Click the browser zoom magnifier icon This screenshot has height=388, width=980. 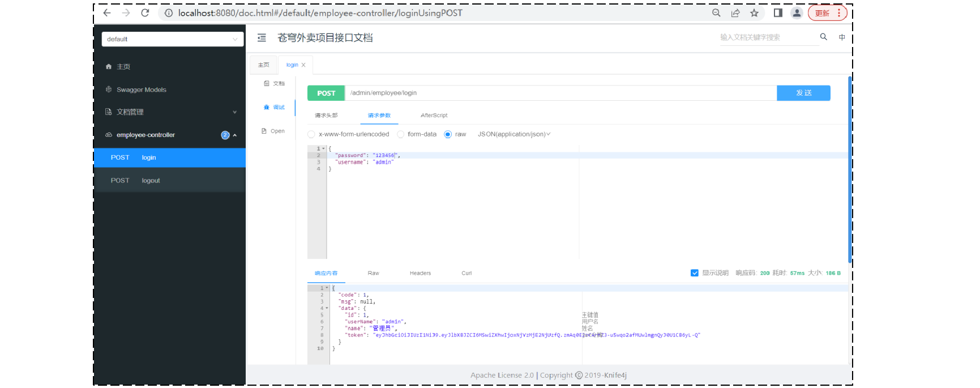[x=716, y=13]
